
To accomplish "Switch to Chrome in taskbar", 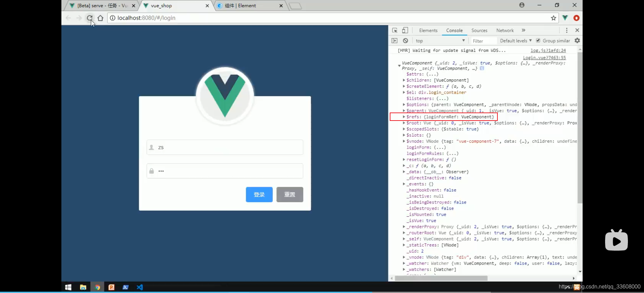I will 97,287.
